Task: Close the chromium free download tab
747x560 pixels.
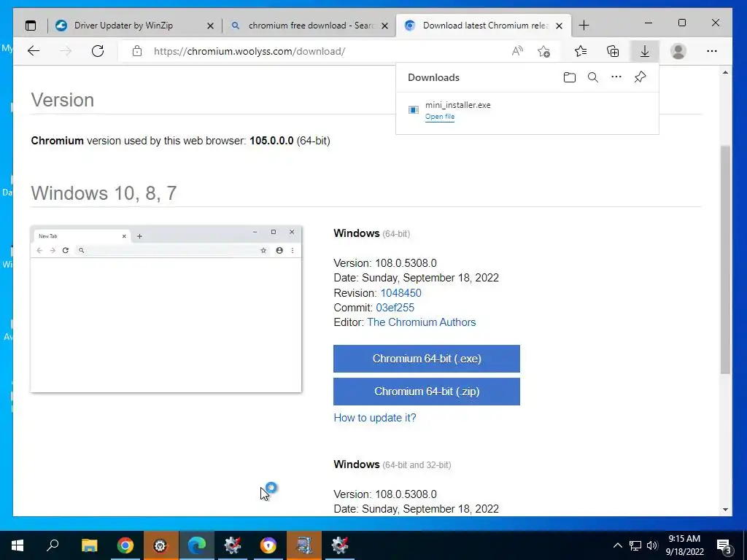Action: (x=385, y=26)
